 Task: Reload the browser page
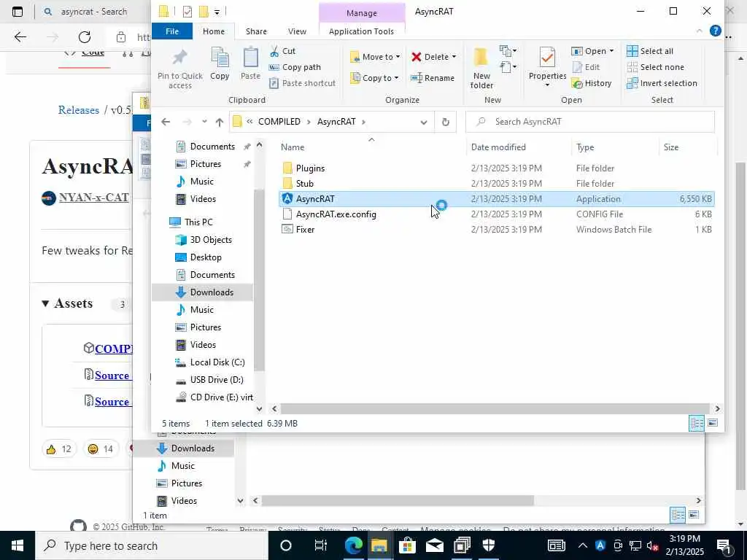pyautogui.click(x=85, y=37)
